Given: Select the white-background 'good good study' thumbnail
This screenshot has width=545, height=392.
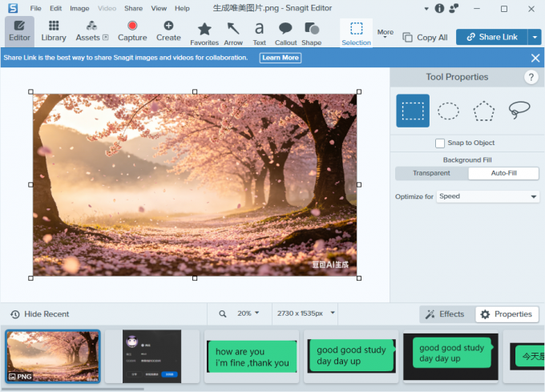Looking at the screenshot, I should point(351,357).
